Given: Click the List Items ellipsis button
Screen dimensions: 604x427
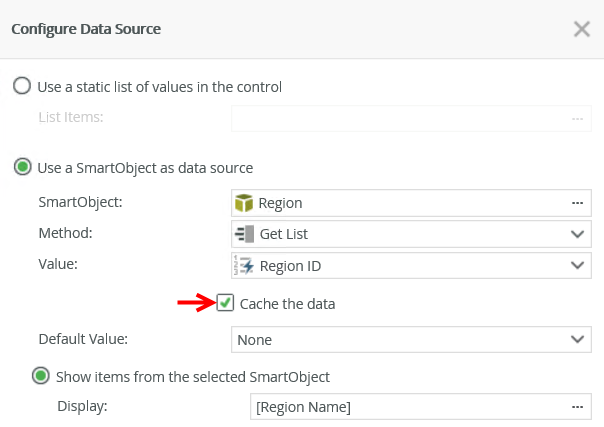Looking at the screenshot, I should point(577,118).
